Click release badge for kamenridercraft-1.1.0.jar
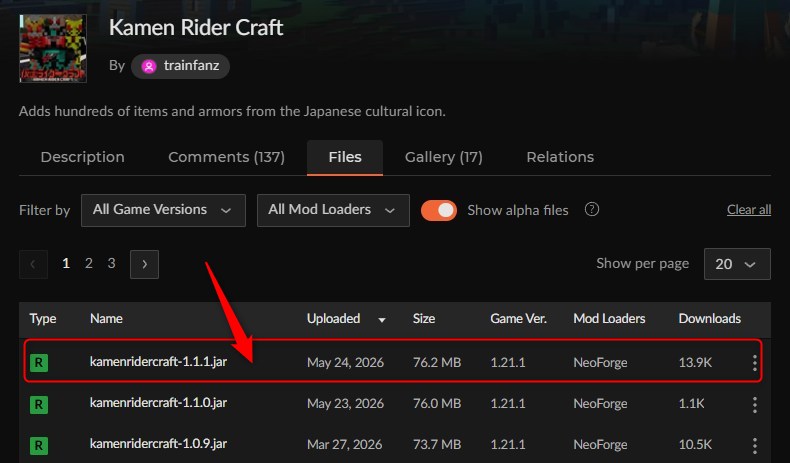790x463 pixels. [39, 404]
